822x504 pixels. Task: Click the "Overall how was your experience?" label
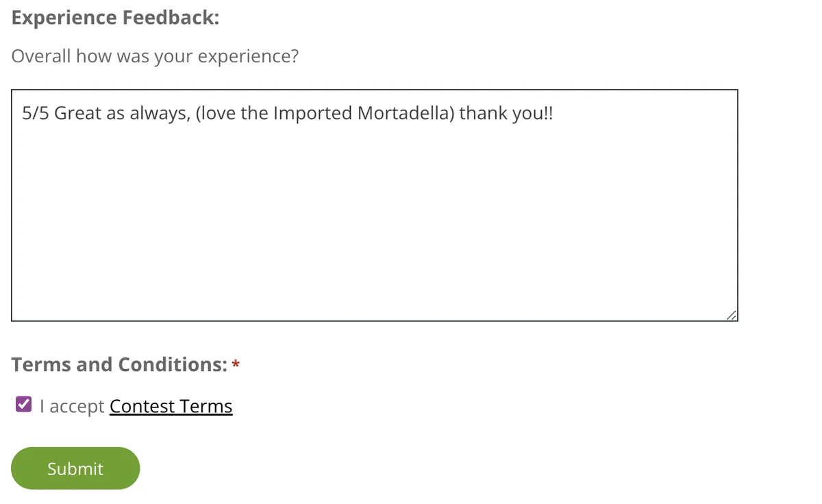pos(155,56)
